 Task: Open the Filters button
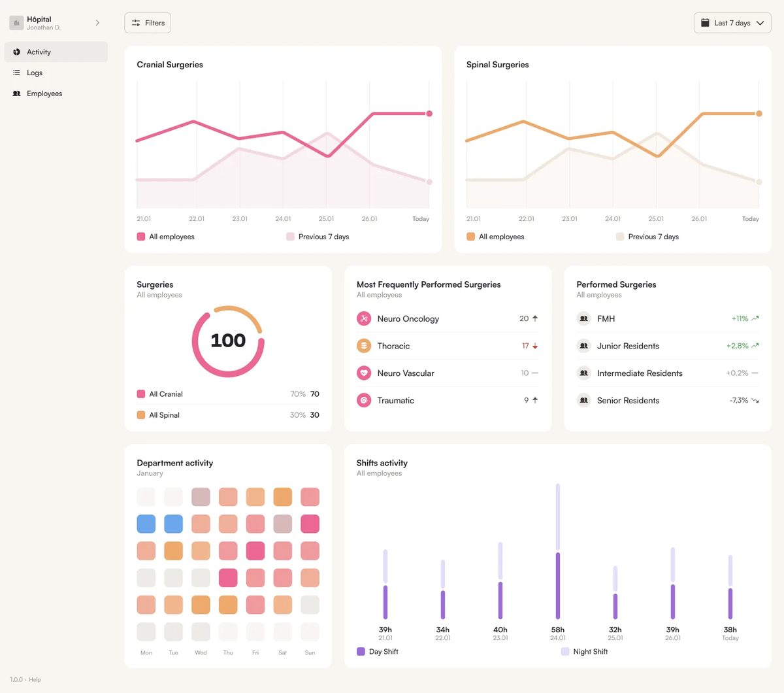[x=148, y=23]
